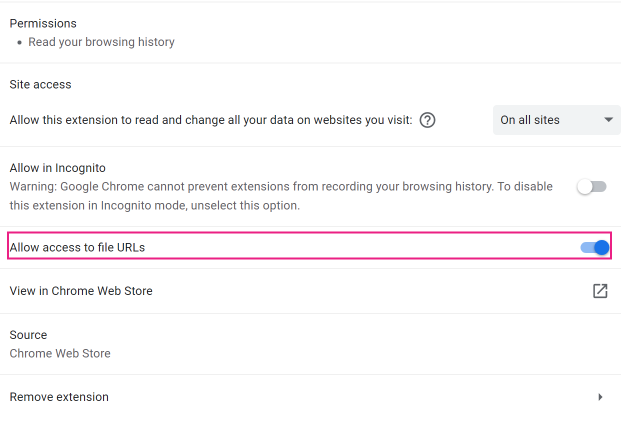Click the bullet before 'Read your browsing history'
This screenshot has width=621, height=447.
19,43
